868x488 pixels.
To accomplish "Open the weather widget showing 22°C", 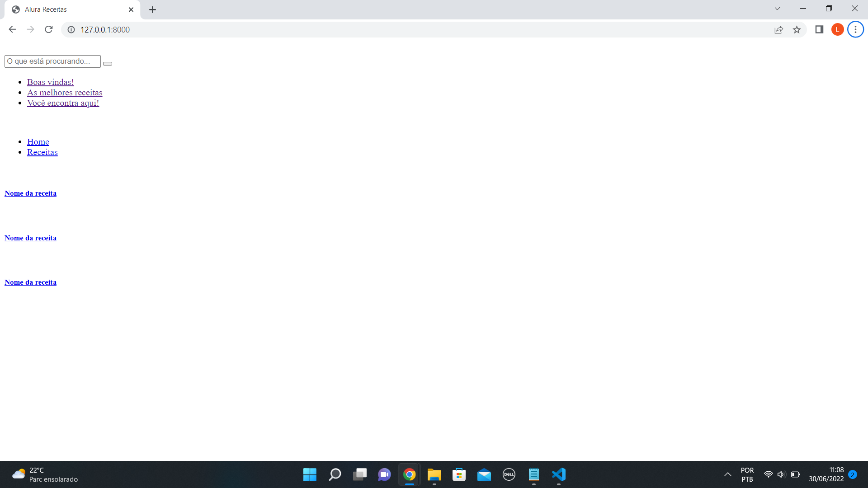I will [x=45, y=474].
